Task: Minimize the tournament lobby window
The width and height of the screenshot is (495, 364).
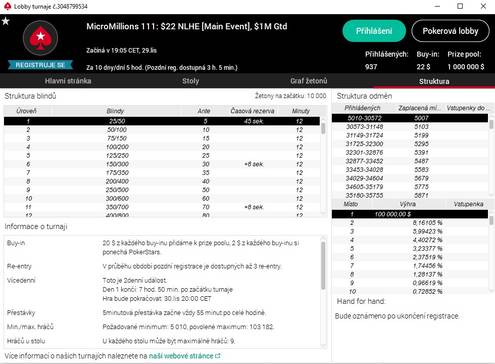Action: pos(438,6)
